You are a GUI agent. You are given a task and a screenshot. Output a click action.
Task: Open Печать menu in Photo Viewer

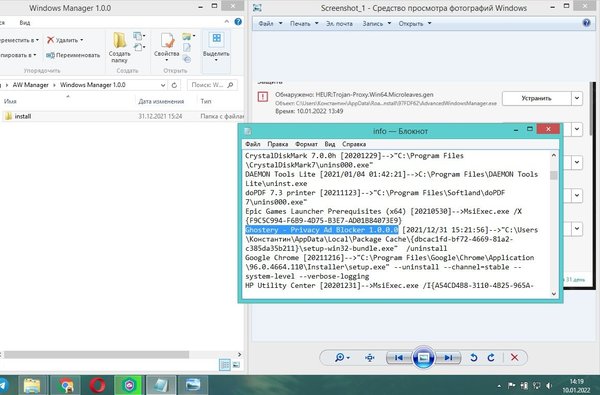(304, 23)
